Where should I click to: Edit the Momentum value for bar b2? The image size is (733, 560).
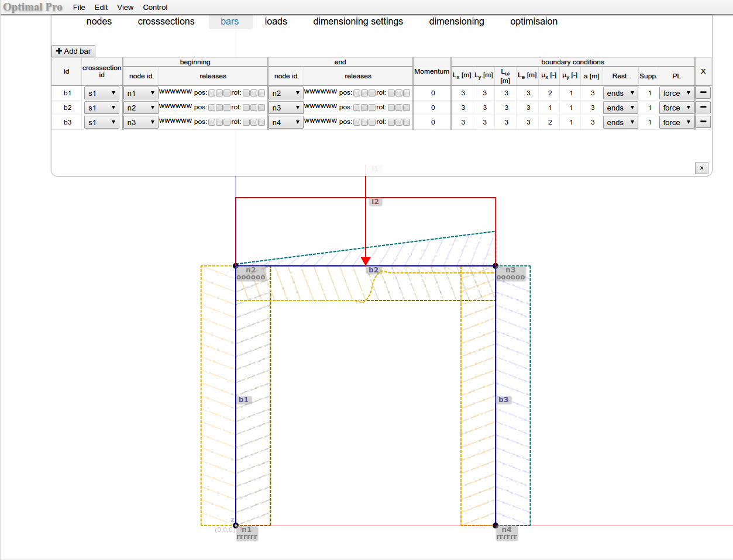[x=433, y=108]
